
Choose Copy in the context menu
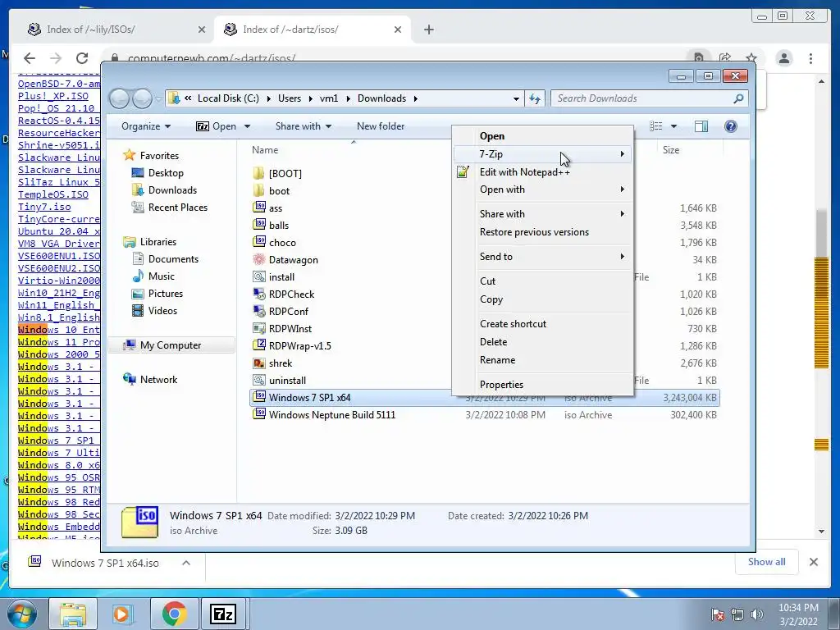tap(543, 299)
